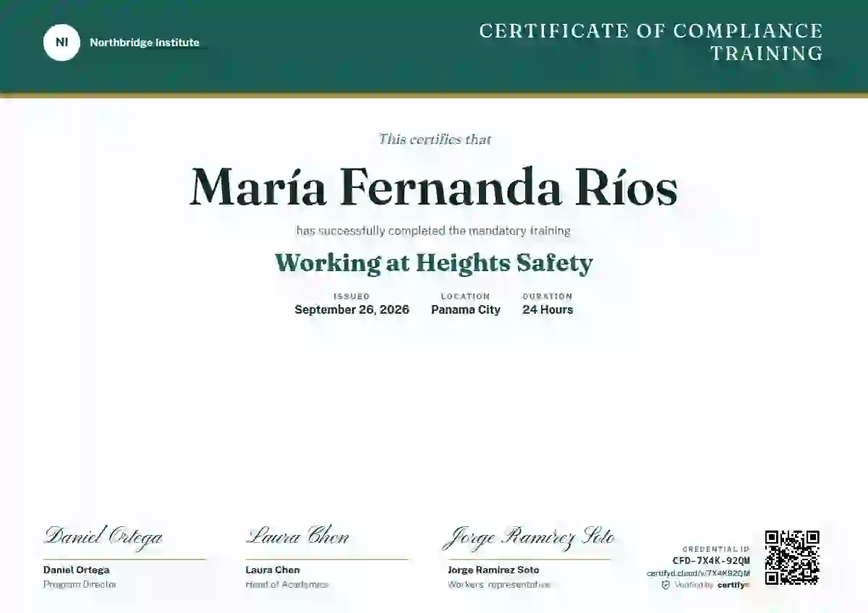Image resolution: width=868 pixels, height=613 pixels.
Task: Click the duration value 24 Hours
Action: click(548, 309)
